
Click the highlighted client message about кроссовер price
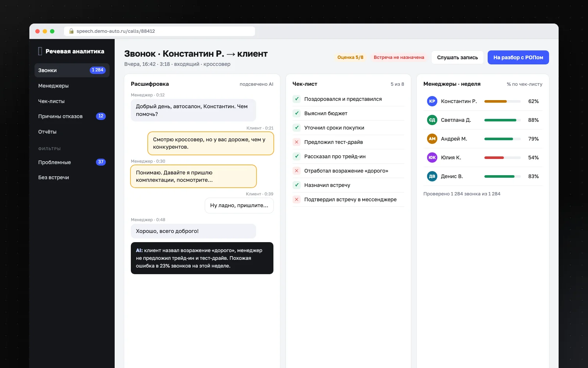pos(211,143)
